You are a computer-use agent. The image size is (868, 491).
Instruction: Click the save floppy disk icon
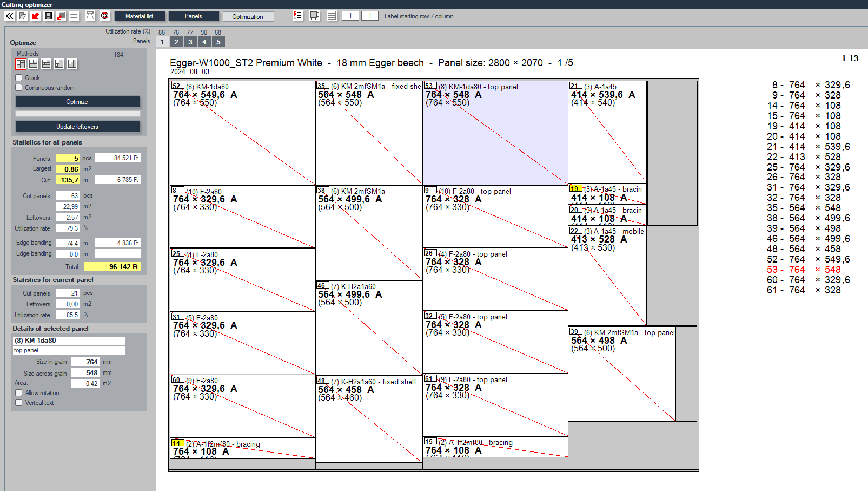pos(48,16)
